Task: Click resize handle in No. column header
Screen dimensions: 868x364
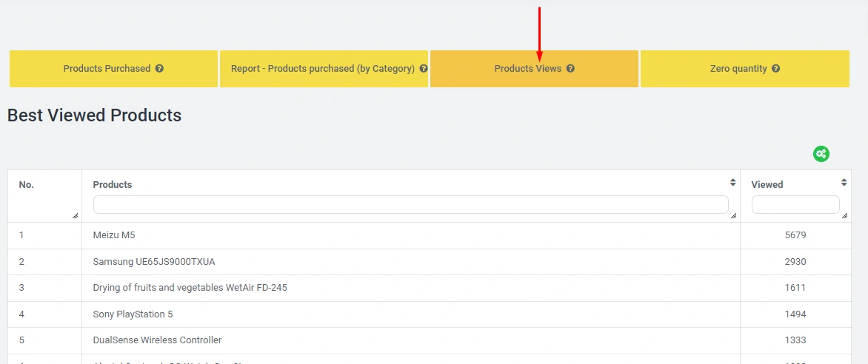Action: (75, 215)
